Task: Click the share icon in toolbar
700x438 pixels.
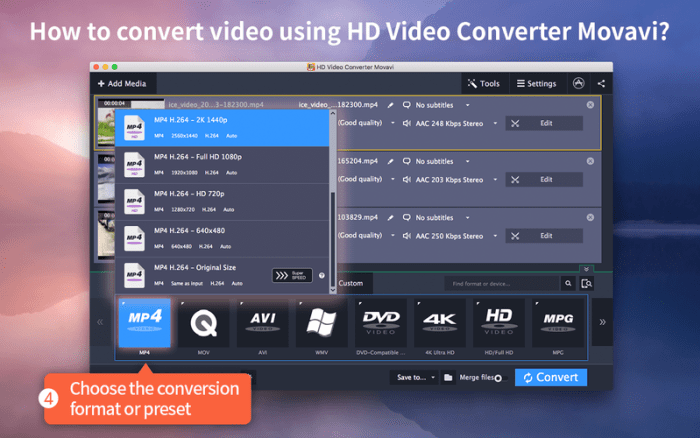Action: click(x=601, y=83)
